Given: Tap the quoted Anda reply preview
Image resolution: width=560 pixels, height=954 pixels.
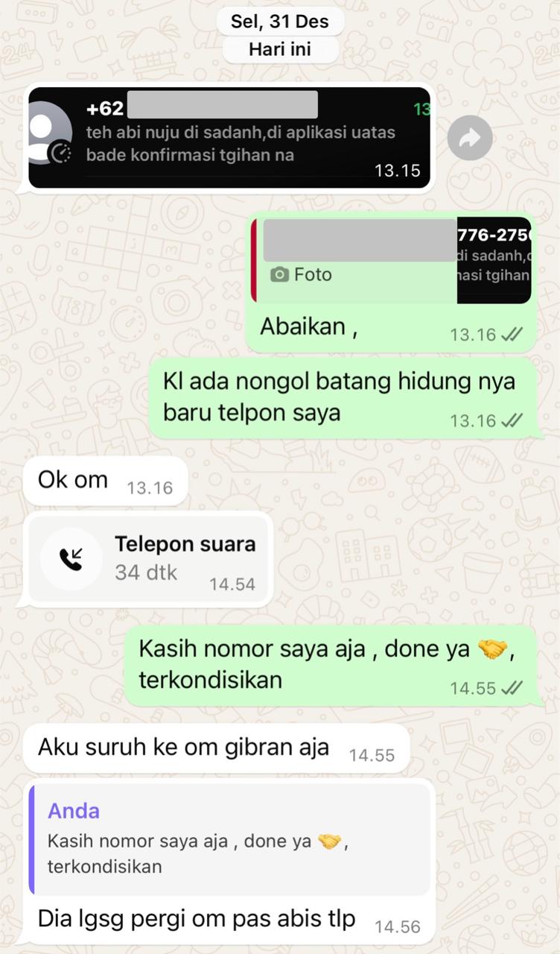Looking at the screenshot, I should (x=230, y=839).
